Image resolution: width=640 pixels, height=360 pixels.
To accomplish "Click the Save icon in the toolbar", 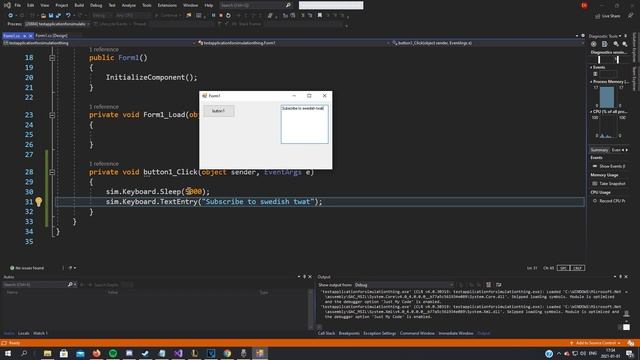I will click(51, 16).
